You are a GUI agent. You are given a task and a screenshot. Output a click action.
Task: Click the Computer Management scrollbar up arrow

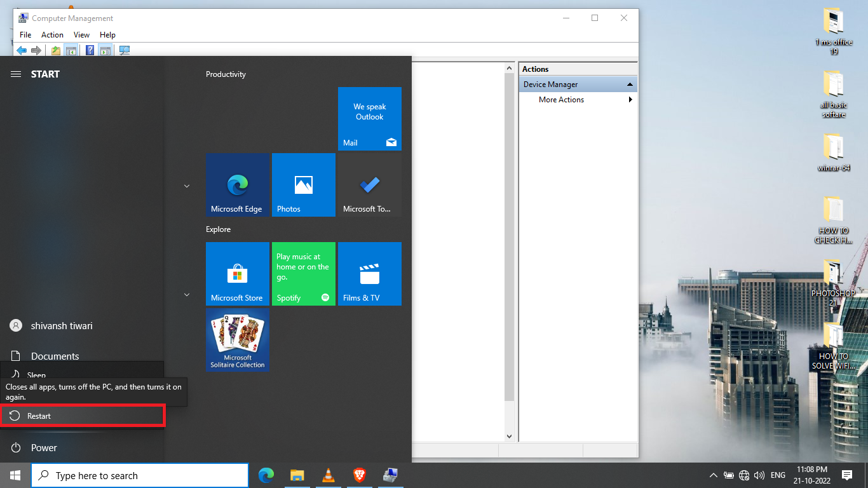[x=509, y=68]
